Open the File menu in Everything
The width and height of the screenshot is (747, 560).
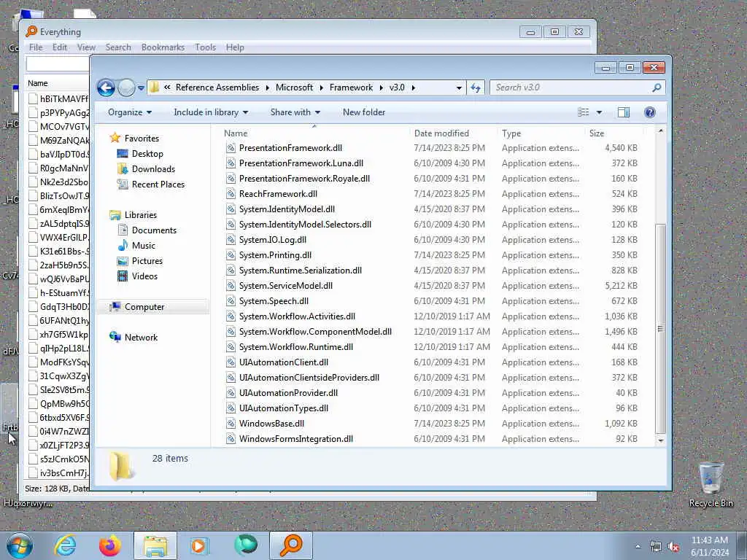pyautogui.click(x=36, y=47)
